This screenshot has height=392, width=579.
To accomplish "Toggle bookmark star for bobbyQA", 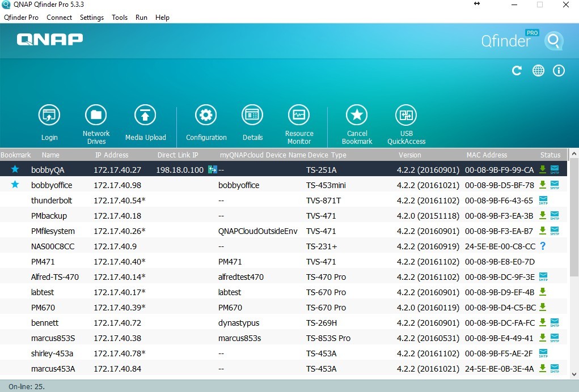I will click(x=15, y=169).
